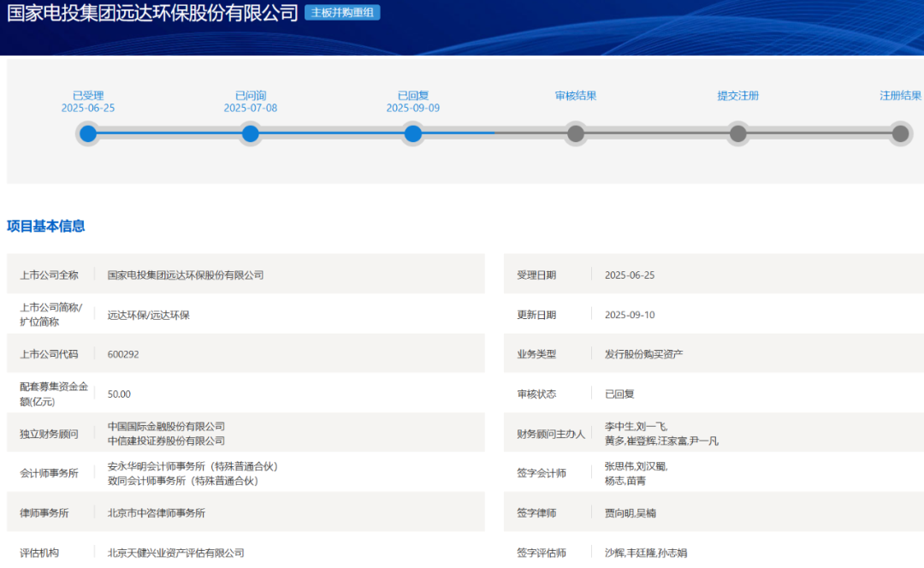Click the 已问询 timeline circle marker
Viewport: 924px width, 568px height.
pyautogui.click(x=251, y=133)
